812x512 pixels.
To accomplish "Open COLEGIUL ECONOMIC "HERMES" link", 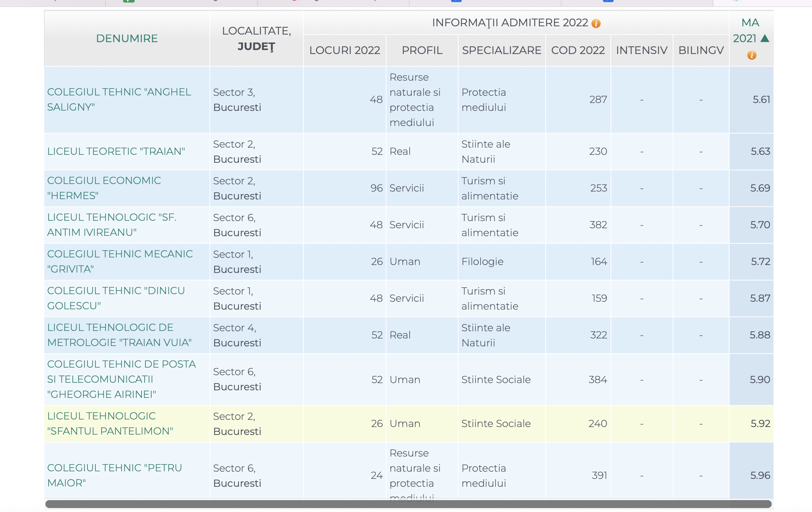I will 104,188.
